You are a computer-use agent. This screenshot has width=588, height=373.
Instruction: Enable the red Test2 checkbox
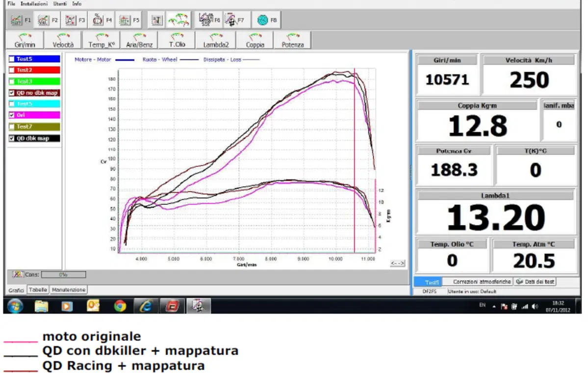coord(12,70)
